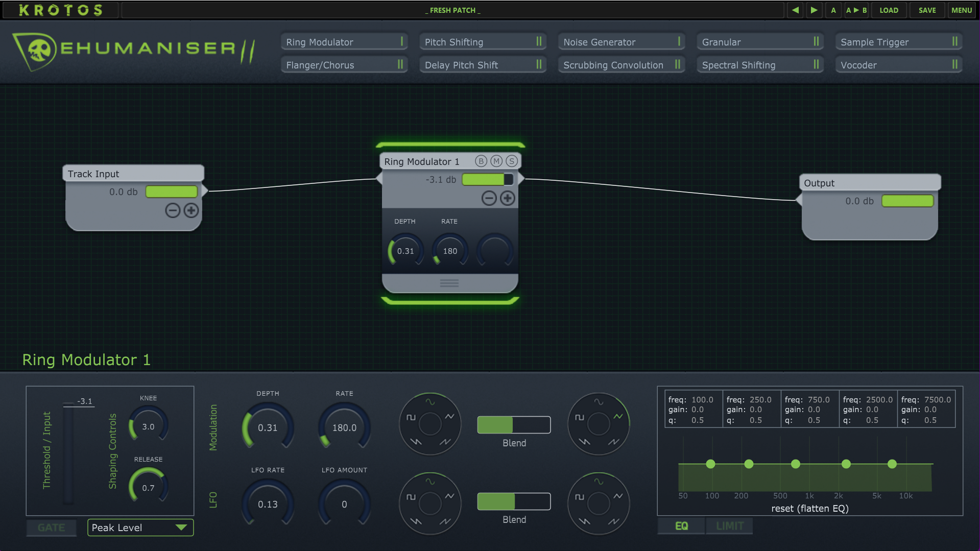Click reset (flatten EQ)
980x551 pixels.
pos(810,509)
